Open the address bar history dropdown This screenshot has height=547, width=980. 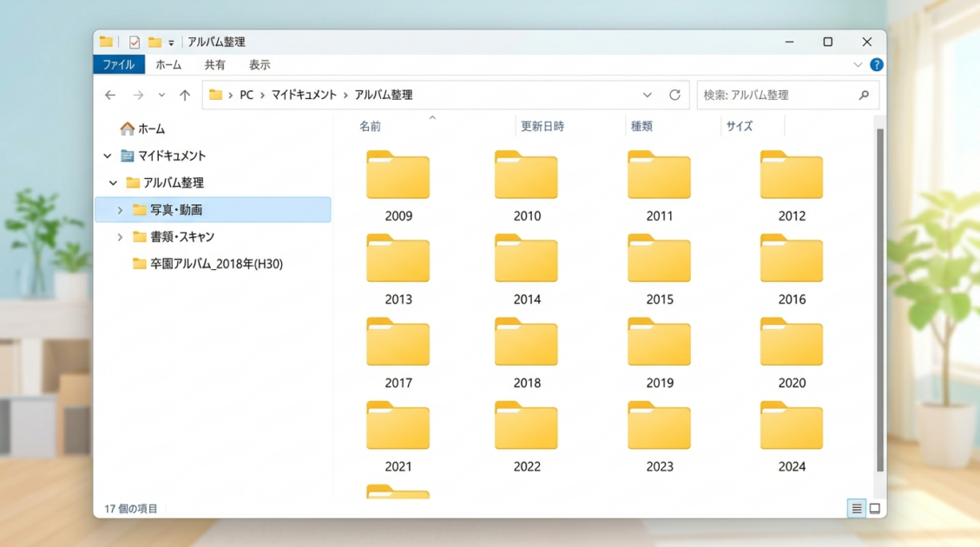[648, 96]
